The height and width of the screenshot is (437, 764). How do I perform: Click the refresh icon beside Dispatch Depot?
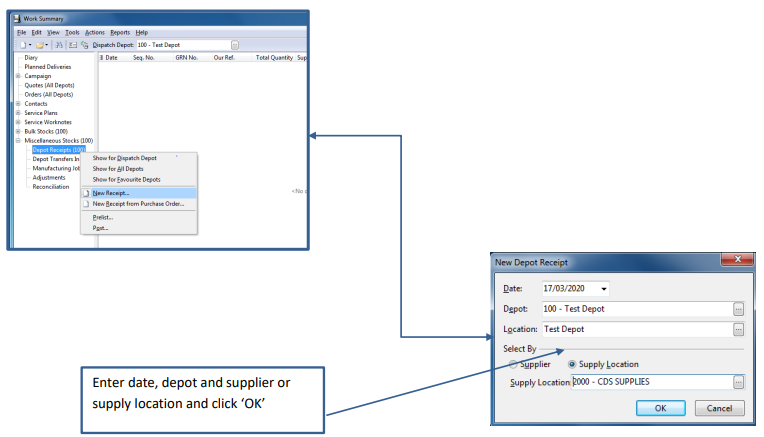(85, 45)
